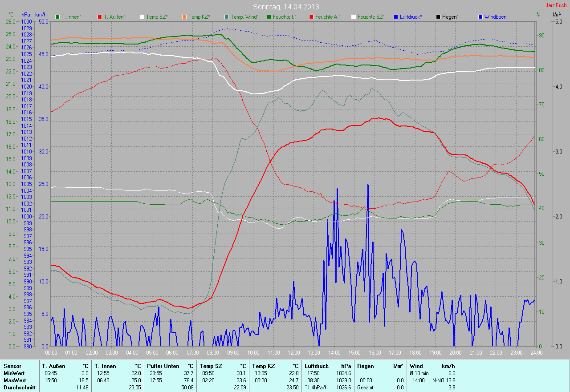570x392 pixels.
Task: Click the black Regen legend square
Action: click(x=438, y=17)
